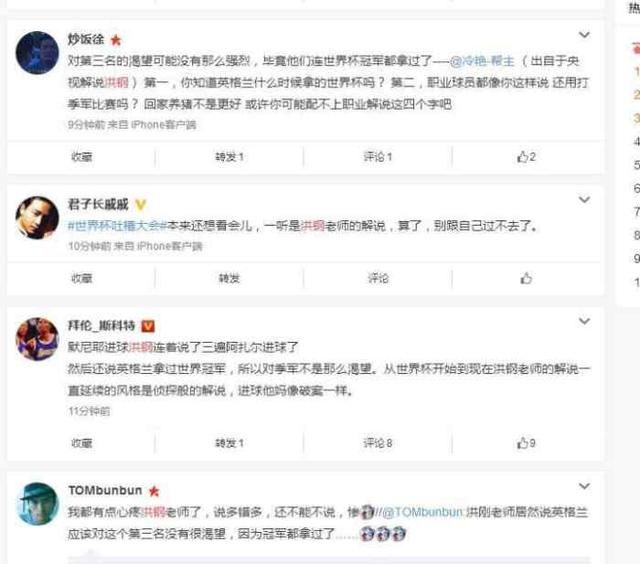Expand options chevron on 君子长戚戚's post

click(x=584, y=200)
